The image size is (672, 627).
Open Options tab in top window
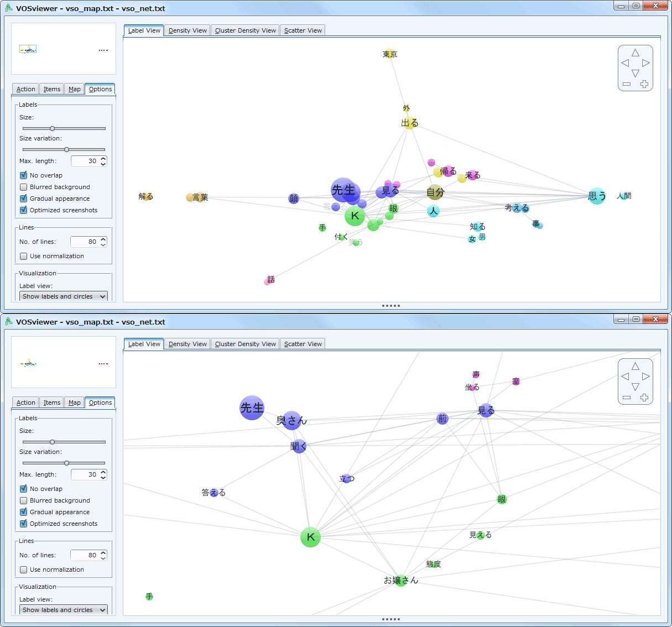tap(100, 89)
